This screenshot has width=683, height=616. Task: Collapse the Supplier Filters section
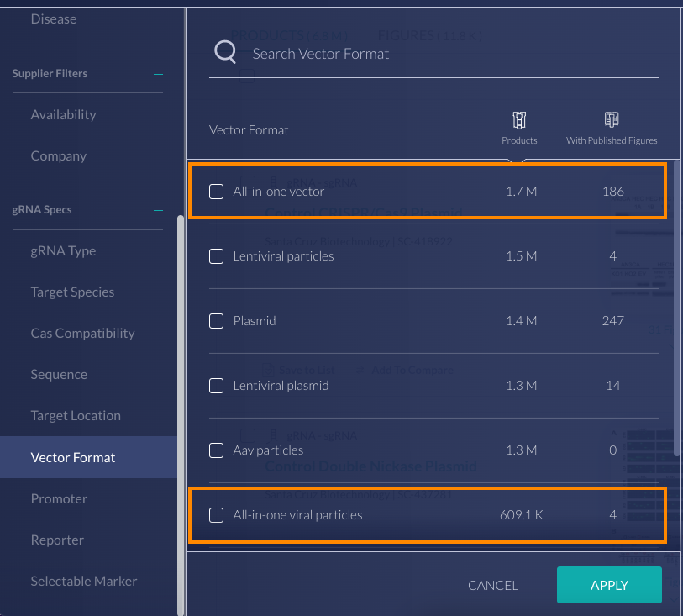coord(158,74)
